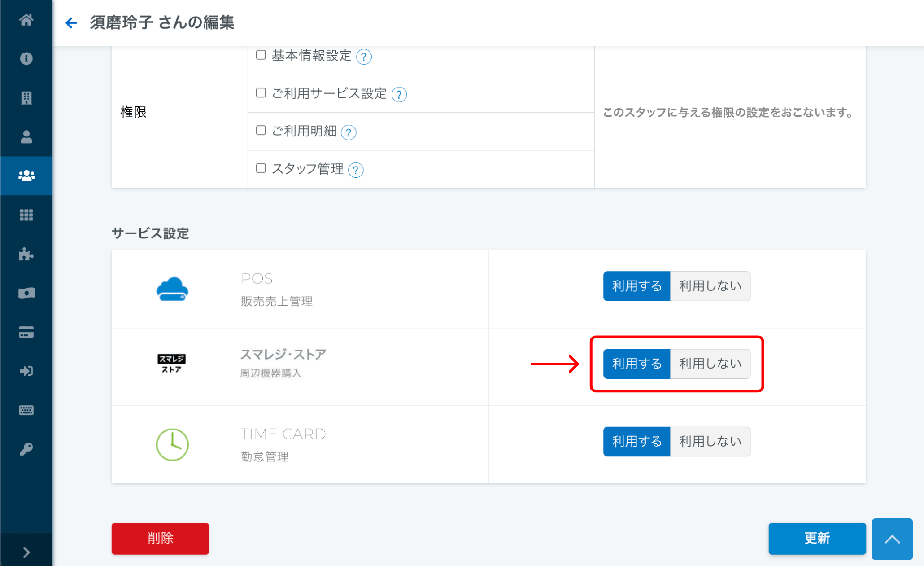
Task: Click the key icon in sidebar
Action: point(26,449)
